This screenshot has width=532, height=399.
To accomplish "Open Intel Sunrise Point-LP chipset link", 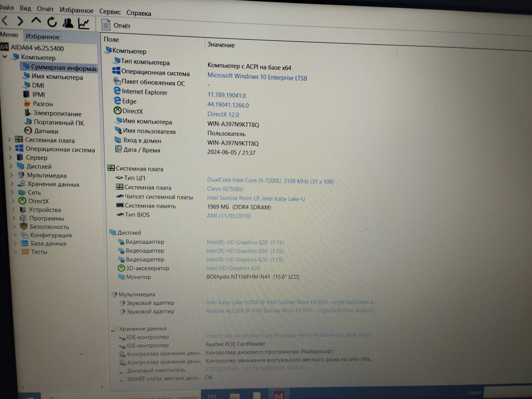I will pyautogui.click(x=256, y=198).
